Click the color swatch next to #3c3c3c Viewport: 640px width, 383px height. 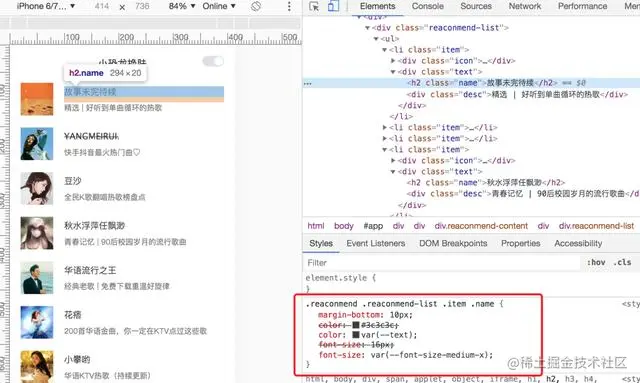(x=356, y=325)
